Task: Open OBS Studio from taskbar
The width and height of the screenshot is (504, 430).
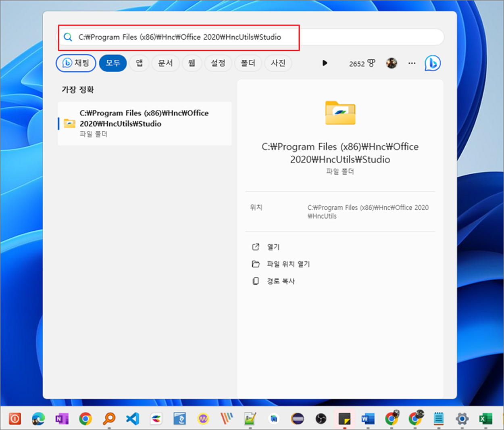Action: click(x=321, y=419)
